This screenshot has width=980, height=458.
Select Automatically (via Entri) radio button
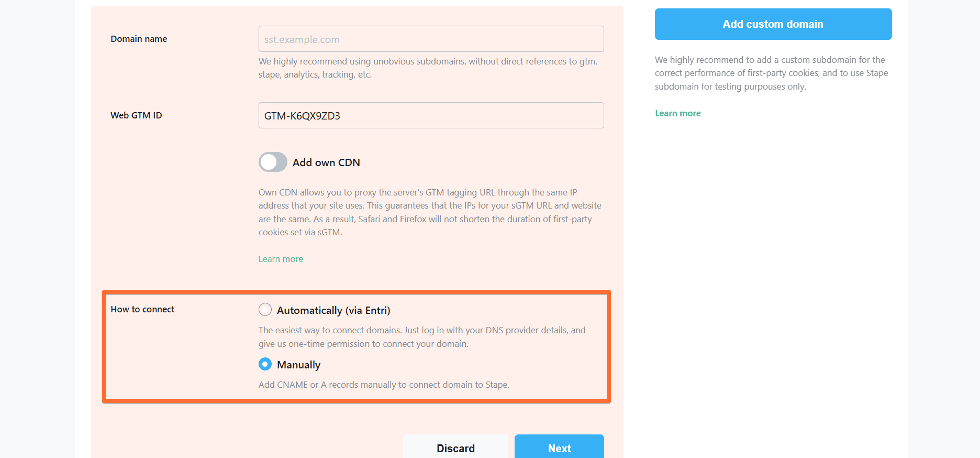pos(265,310)
